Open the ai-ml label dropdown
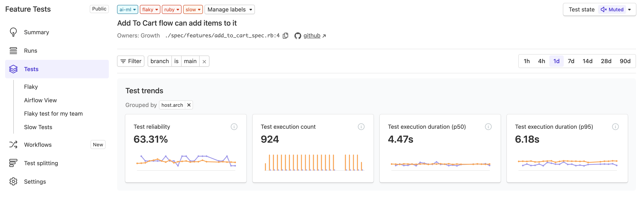The width and height of the screenshot is (644, 198). [127, 9]
